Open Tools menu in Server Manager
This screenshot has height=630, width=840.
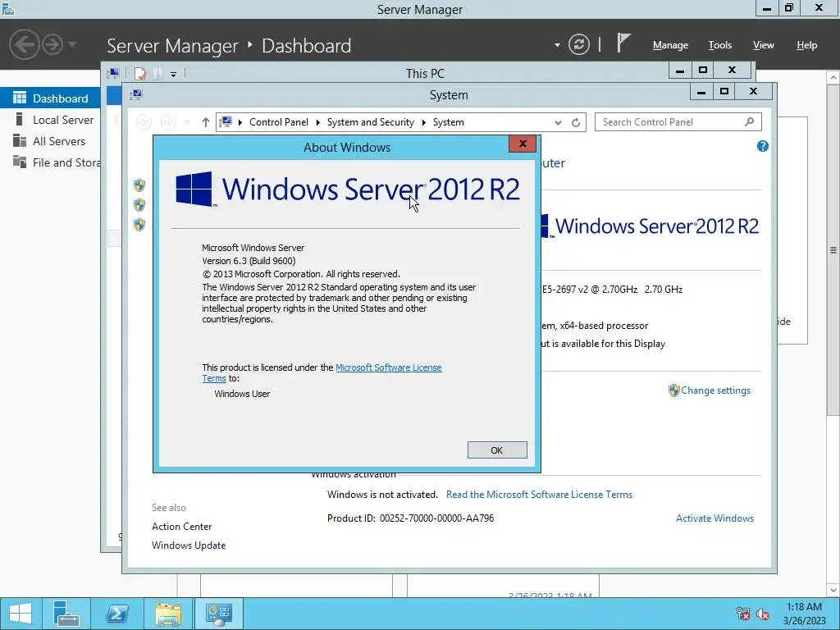719,45
